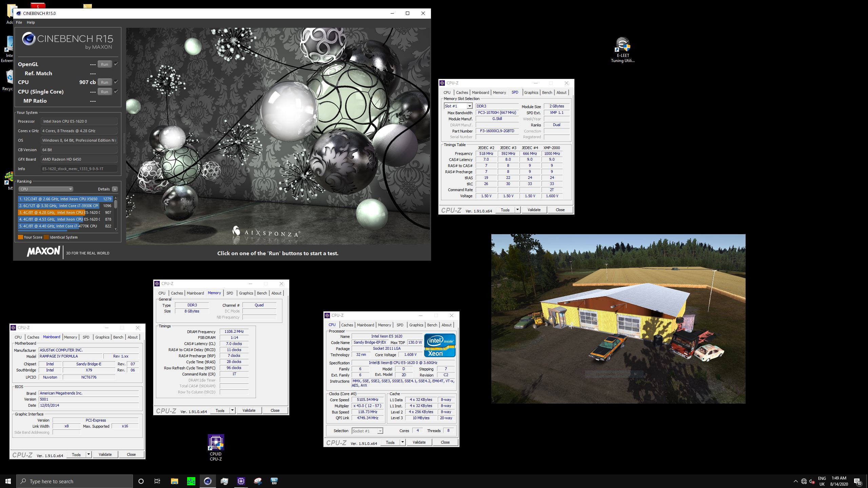Open the Slot #1 memory slot dropdown
The height and width of the screenshot is (488, 868).
pyautogui.click(x=458, y=106)
